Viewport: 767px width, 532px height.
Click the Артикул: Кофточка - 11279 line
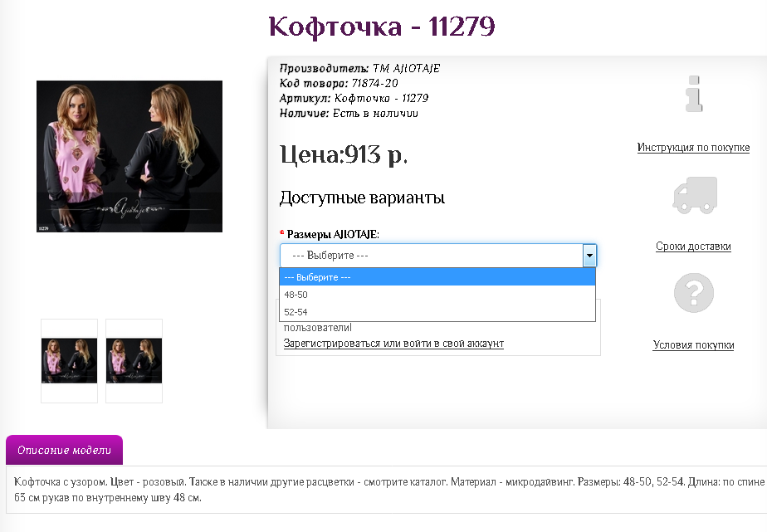point(354,98)
